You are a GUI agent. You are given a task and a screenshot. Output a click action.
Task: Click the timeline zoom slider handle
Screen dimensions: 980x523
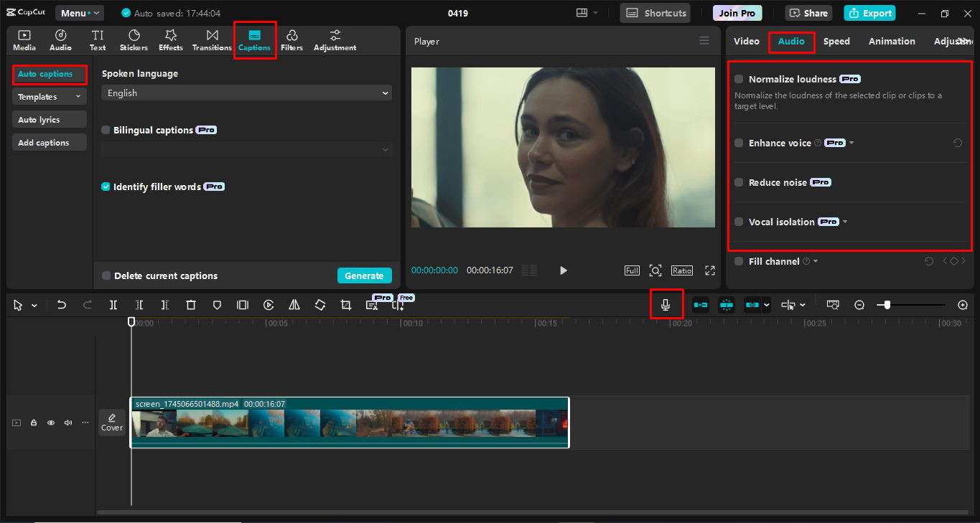pos(887,305)
